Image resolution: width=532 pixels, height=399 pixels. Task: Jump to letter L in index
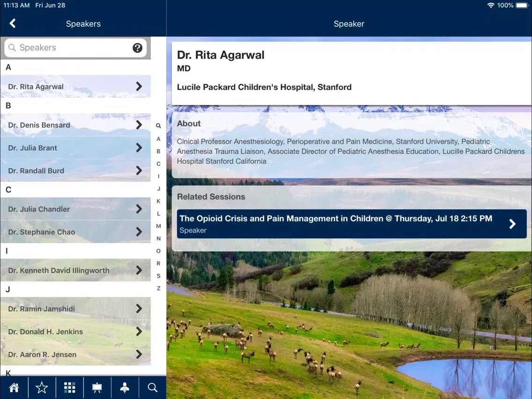coord(158,214)
